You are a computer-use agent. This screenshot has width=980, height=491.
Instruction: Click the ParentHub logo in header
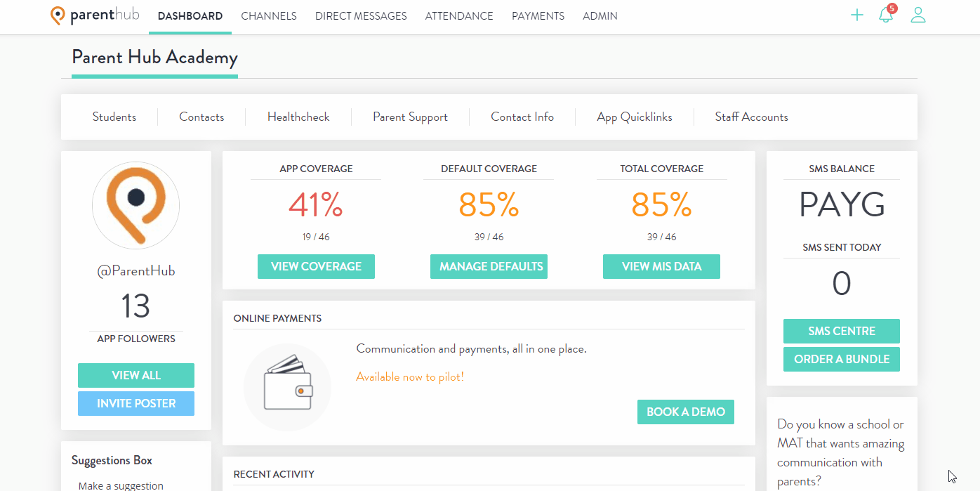coord(95,15)
